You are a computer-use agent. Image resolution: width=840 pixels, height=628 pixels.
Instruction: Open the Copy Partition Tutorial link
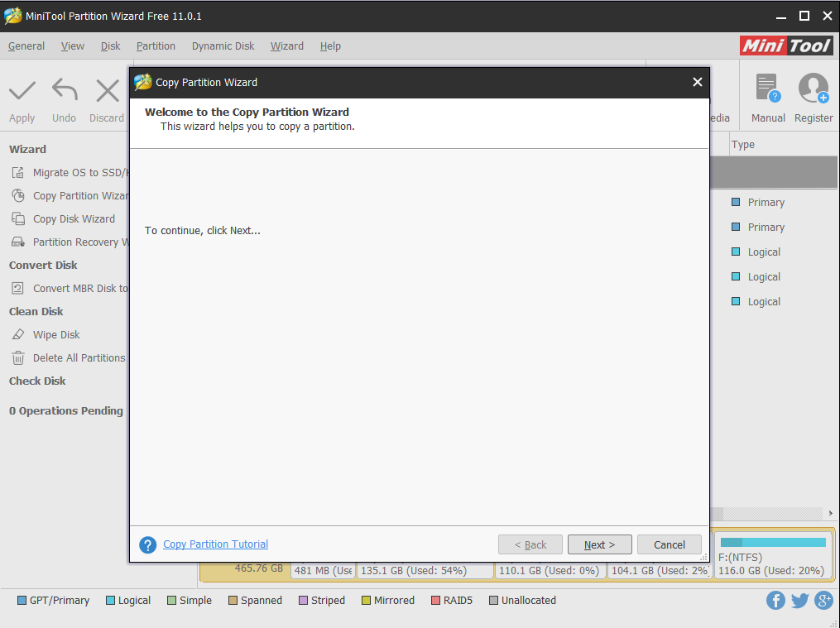tap(215, 544)
